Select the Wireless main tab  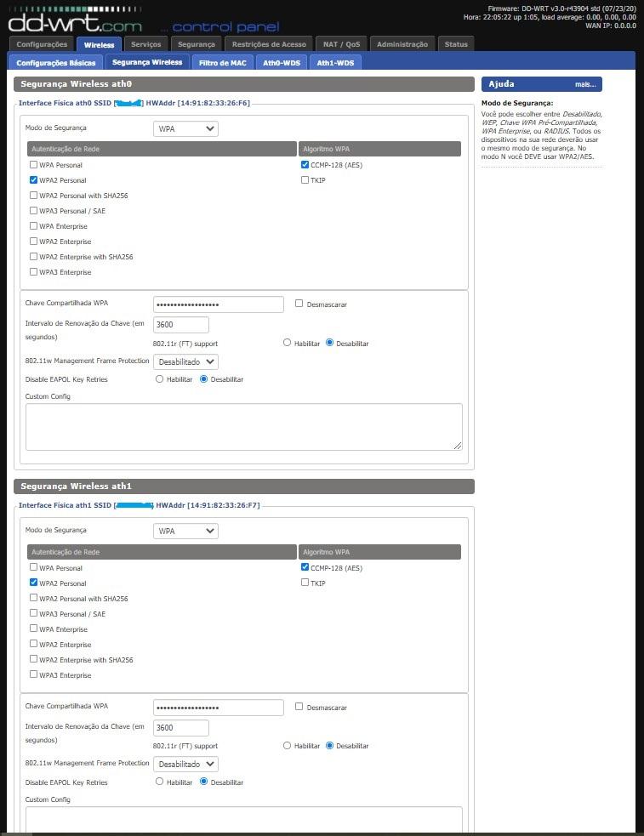pyautogui.click(x=100, y=45)
